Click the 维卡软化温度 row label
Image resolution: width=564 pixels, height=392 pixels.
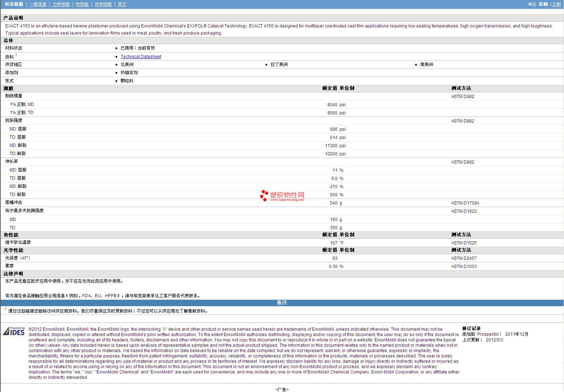point(18,242)
